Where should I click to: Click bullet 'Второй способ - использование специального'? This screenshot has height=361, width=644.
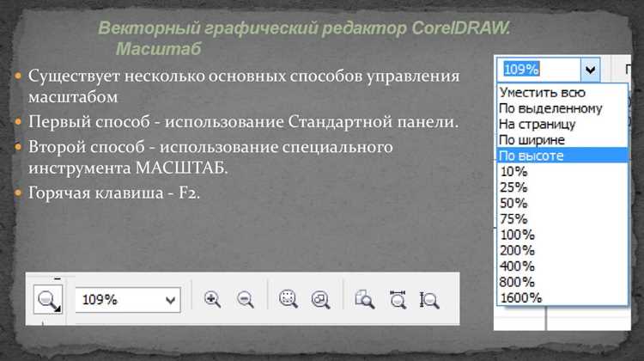(x=210, y=147)
